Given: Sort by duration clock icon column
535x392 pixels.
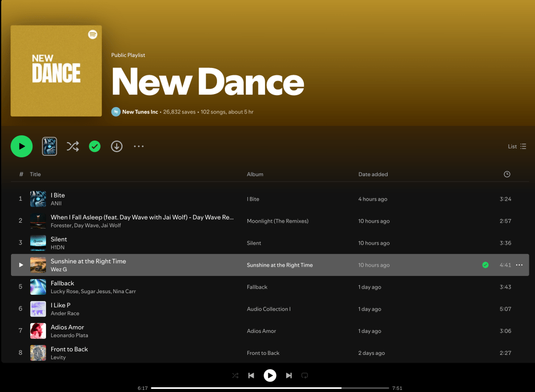Looking at the screenshot, I should [507, 174].
